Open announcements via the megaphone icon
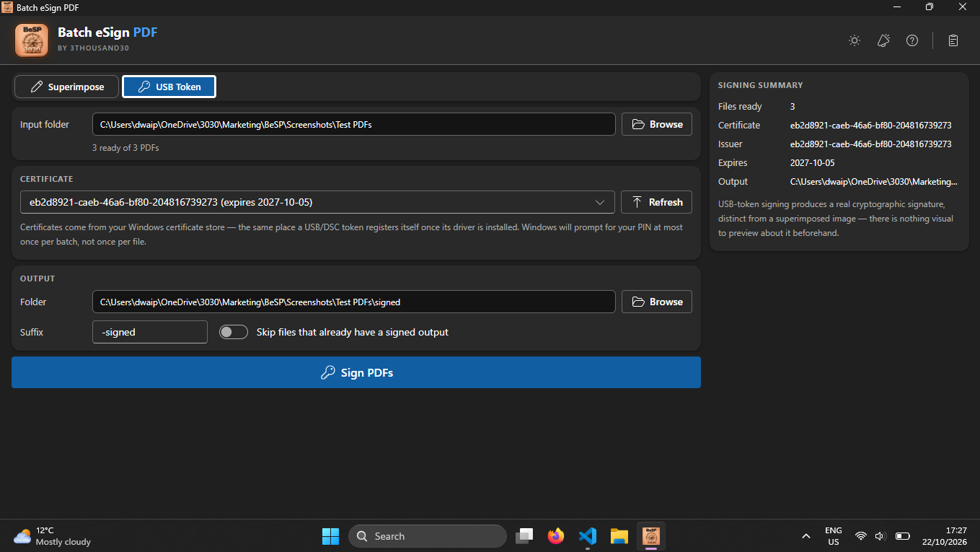The image size is (980, 552). pos(883,40)
